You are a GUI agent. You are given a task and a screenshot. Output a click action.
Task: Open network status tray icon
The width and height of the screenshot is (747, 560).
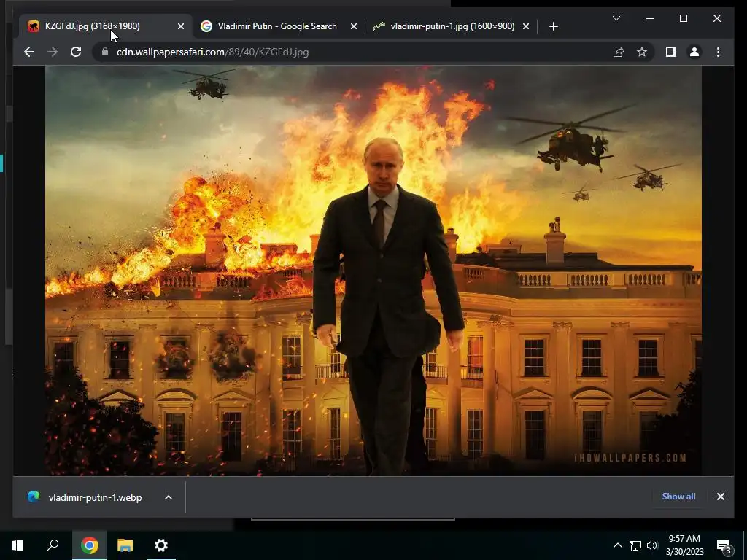[635, 545]
